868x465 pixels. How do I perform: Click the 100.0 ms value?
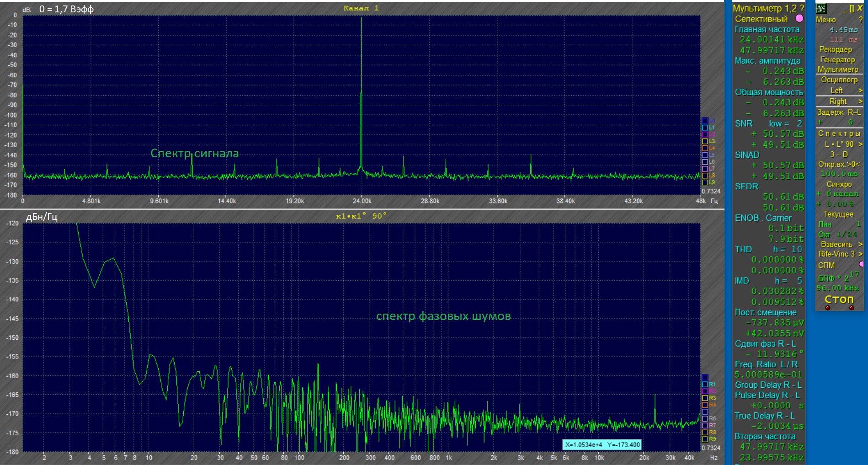839,174
